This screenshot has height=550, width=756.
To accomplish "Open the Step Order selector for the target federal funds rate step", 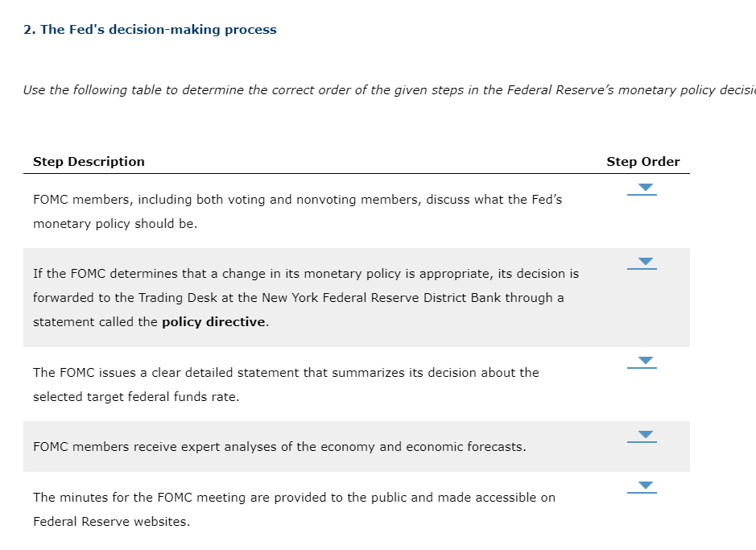I will tap(642, 360).
